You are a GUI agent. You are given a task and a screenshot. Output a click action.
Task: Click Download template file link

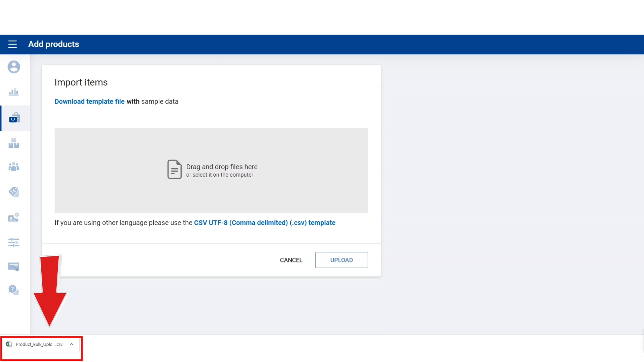90,102
